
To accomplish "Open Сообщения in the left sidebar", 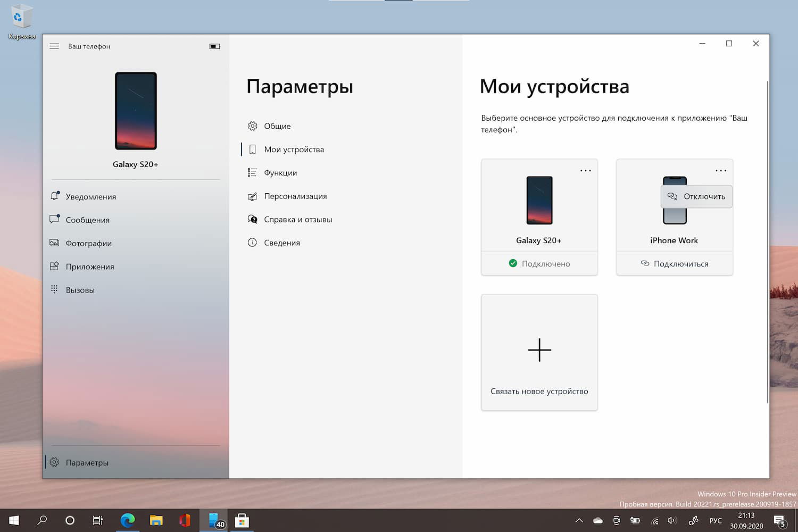I will click(136, 220).
